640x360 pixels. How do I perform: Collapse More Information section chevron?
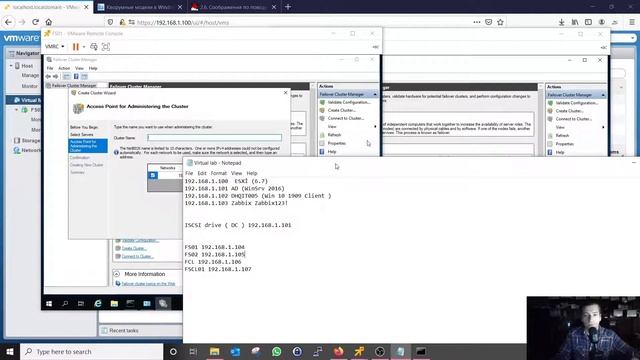(x=116, y=274)
